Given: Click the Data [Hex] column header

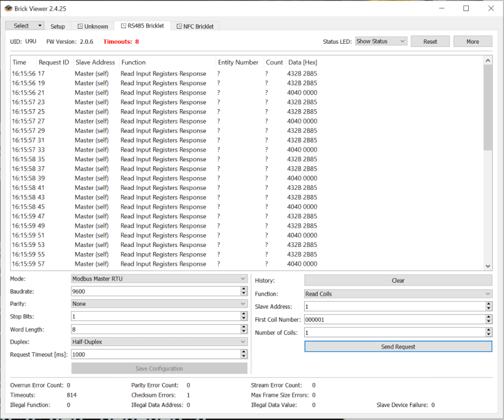Looking at the screenshot, I should click(x=302, y=62).
